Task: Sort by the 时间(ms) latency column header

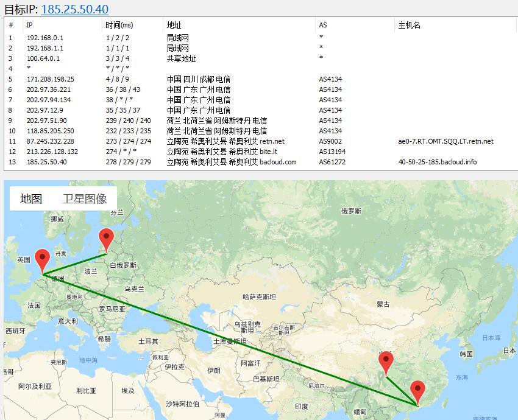Action: 119,25
